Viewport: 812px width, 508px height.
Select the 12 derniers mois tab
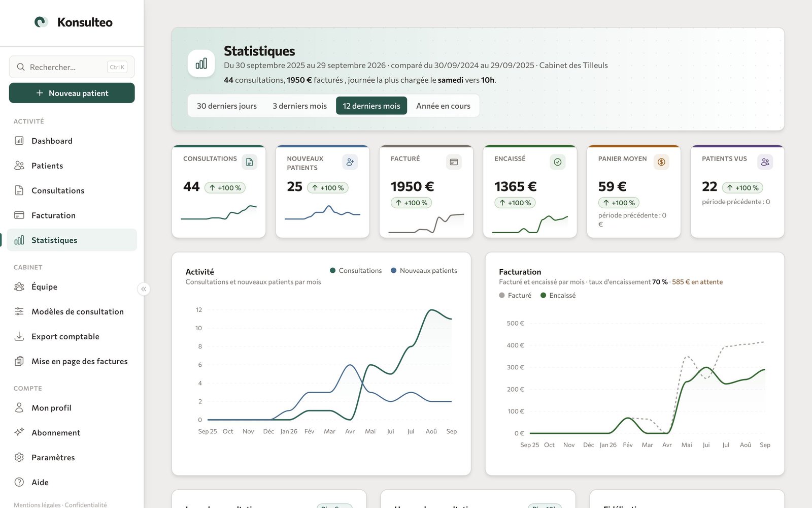pyautogui.click(x=371, y=106)
